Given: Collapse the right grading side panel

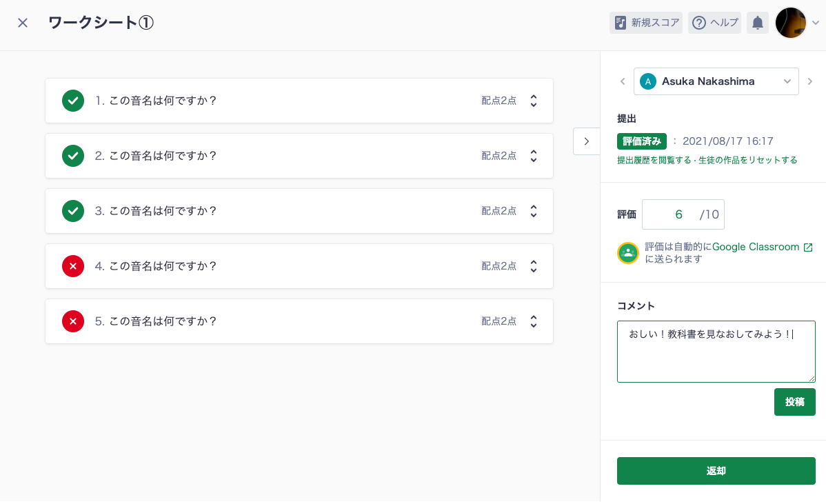Looking at the screenshot, I should 586,141.
